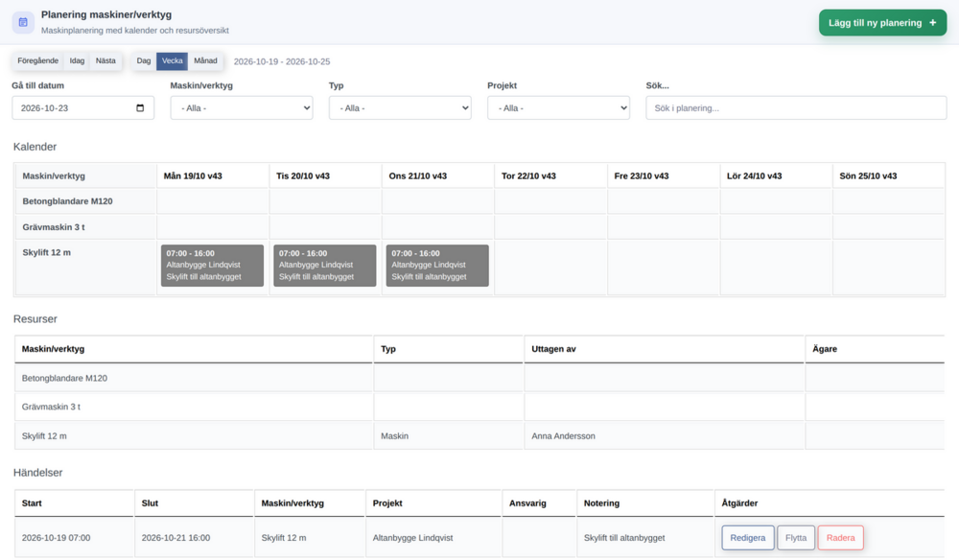Click the Gå till datum field
Image resolution: width=959 pixels, height=560 pixels.
(x=83, y=108)
